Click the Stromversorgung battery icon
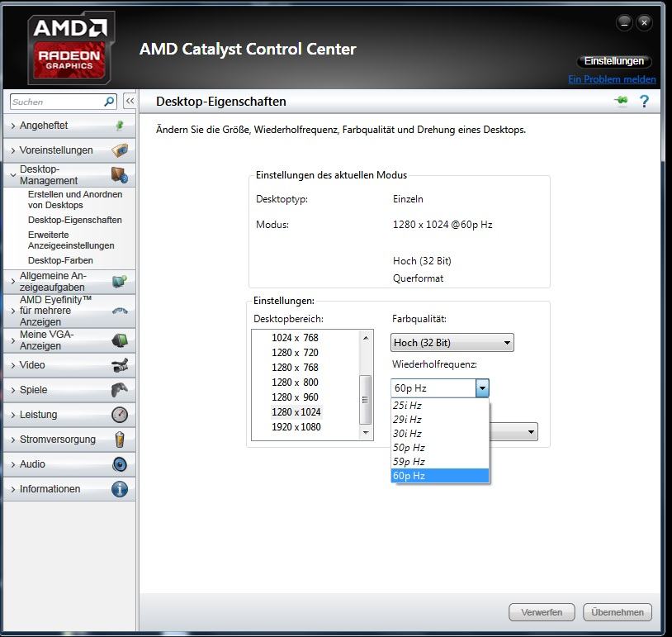 120,440
